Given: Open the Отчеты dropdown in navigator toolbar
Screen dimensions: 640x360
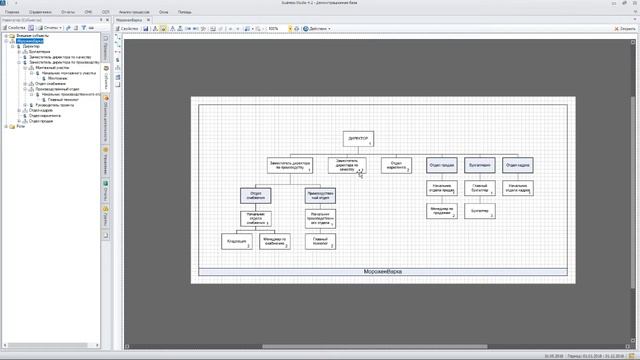Looking at the screenshot, I should pyautogui.click(x=50, y=28).
